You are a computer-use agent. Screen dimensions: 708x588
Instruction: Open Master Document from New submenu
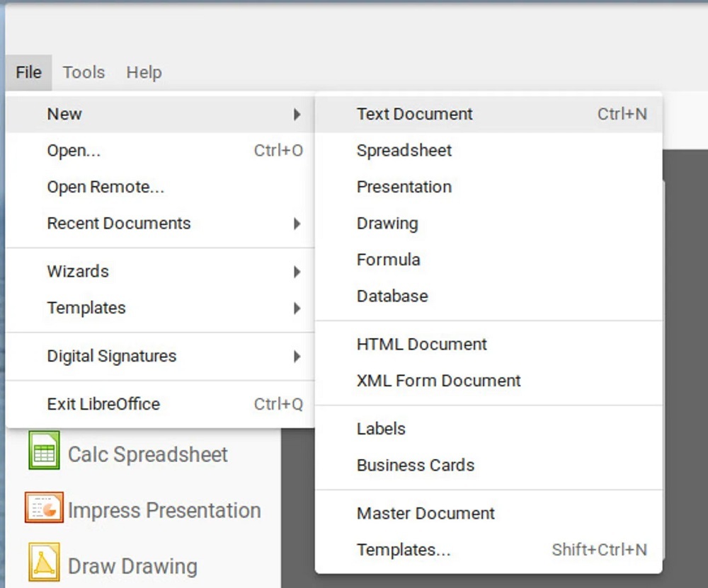point(426,514)
